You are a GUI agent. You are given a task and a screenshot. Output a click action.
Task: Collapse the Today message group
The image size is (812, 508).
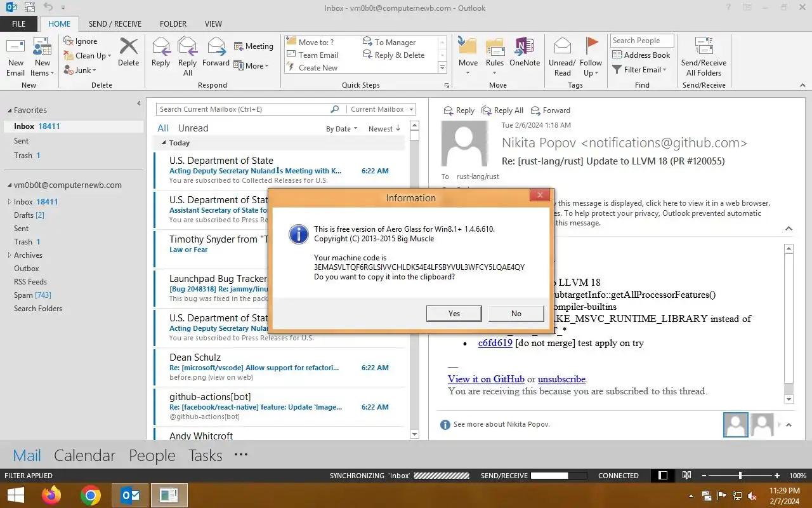click(x=164, y=143)
